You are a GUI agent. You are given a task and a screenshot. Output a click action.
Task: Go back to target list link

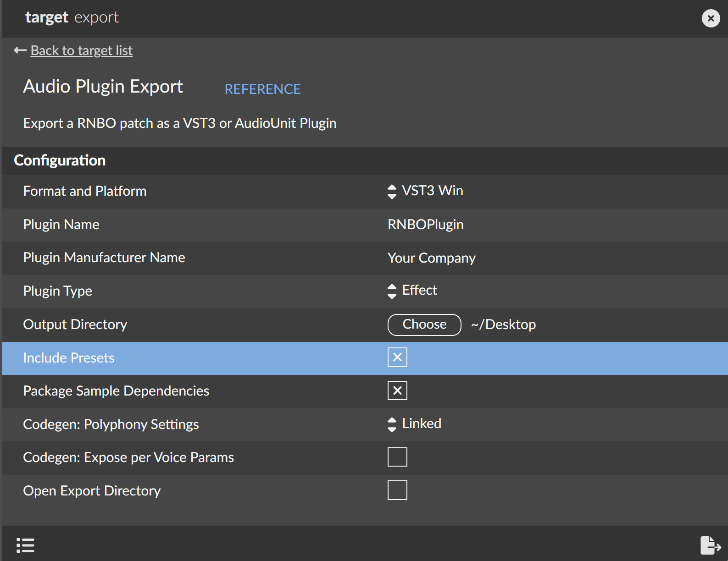(x=81, y=50)
